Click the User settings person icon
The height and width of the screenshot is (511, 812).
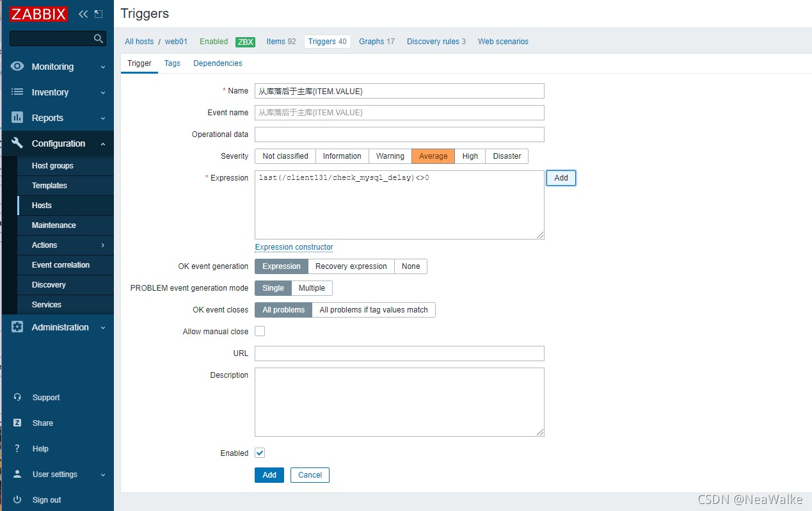coord(17,474)
